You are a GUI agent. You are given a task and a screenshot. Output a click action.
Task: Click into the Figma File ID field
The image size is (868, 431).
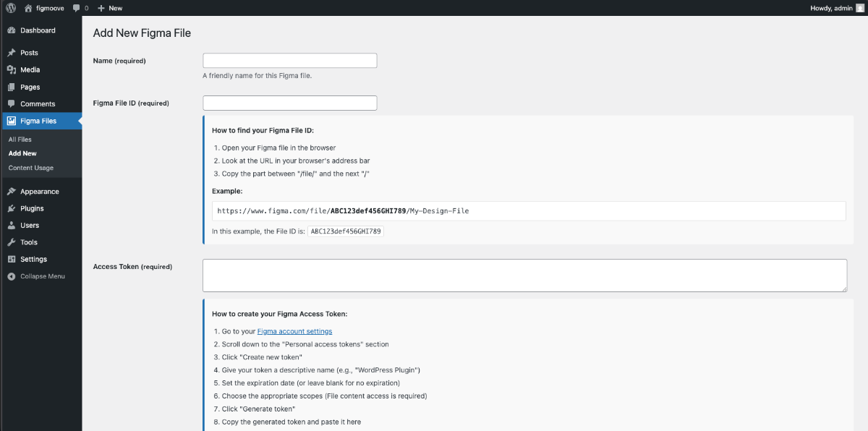[289, 103]
